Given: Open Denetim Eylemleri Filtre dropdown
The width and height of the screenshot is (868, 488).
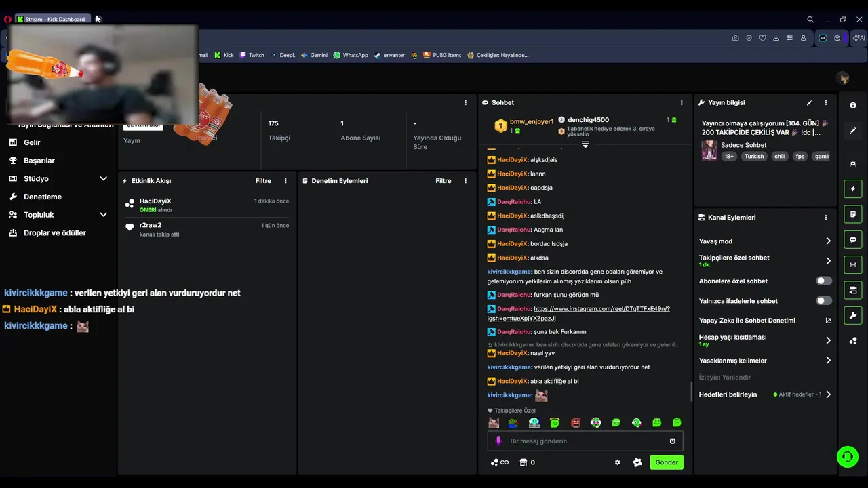Looking at the screenshot, I should [443, 181].
